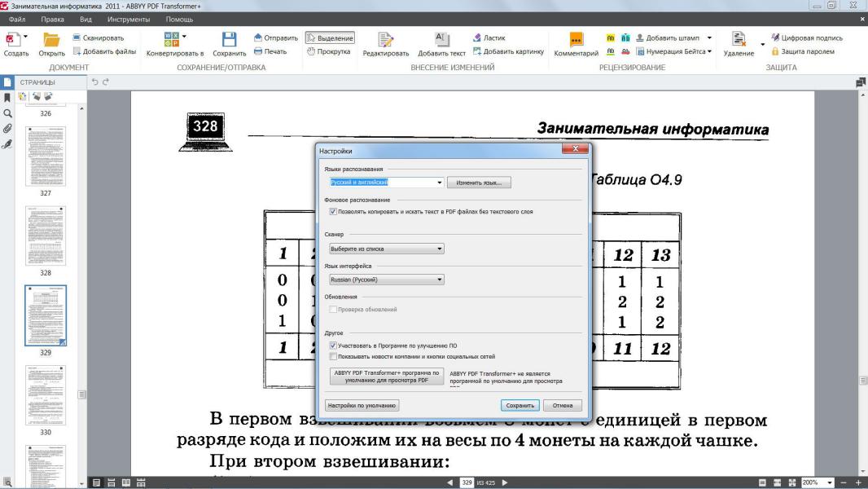Image resolution: width=868 pixels, height=489 pixels.
Task: Open the Инструменты menu
Action: point(129,20)
